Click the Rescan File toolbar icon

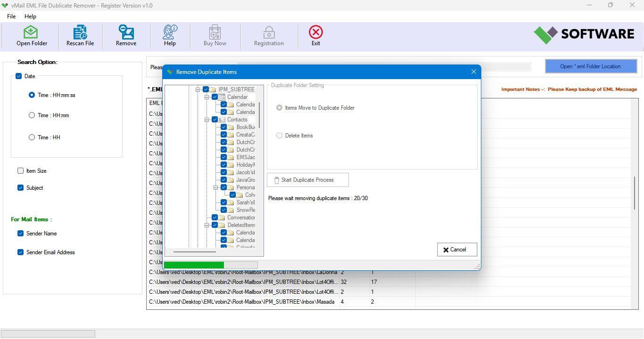coord(80,32)
